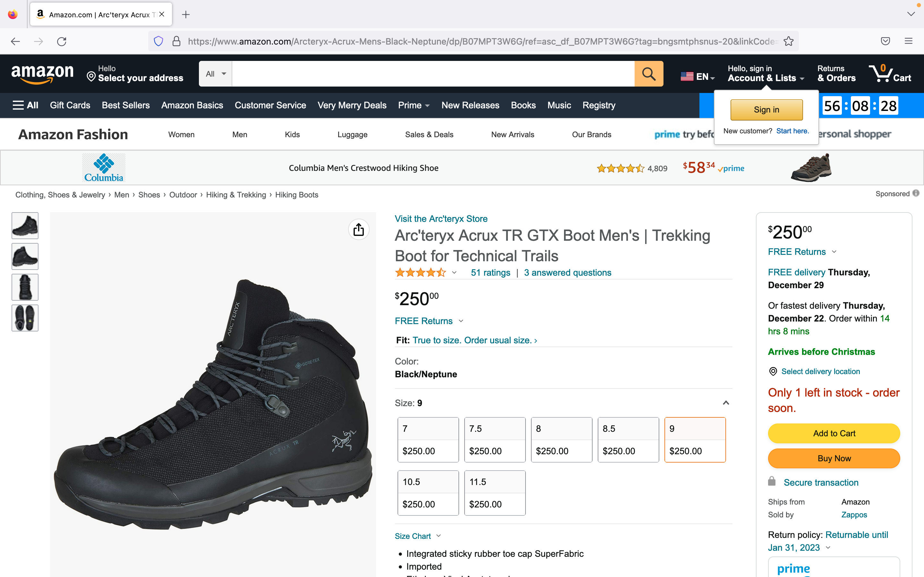The width and height of the screenshot is (924, 577).
Task: Choose the size 10.5 box
Action: tap(428, 493)
